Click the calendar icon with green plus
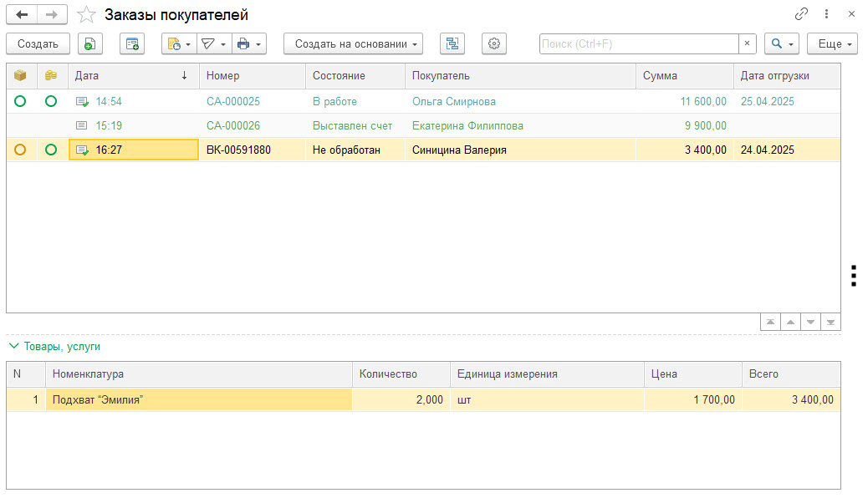This screenshot has width=868, height=498. coord(132,43)
